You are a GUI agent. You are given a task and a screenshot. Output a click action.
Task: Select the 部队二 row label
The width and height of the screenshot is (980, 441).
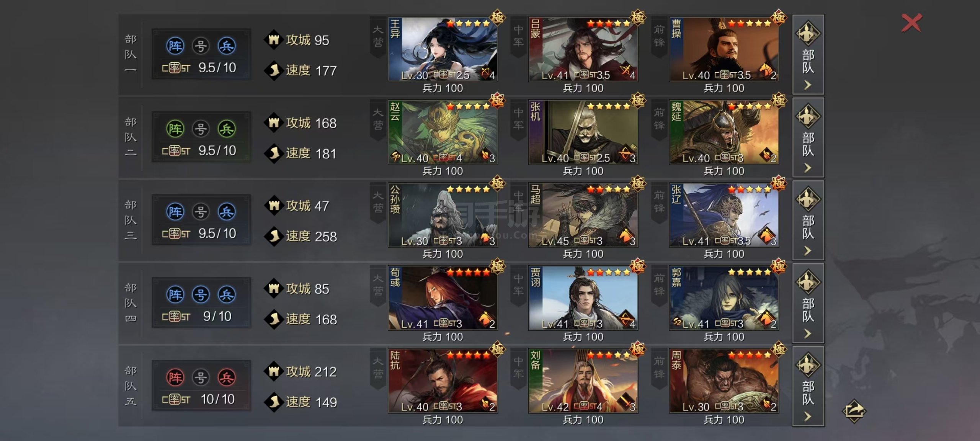click(x=131, y=137)
